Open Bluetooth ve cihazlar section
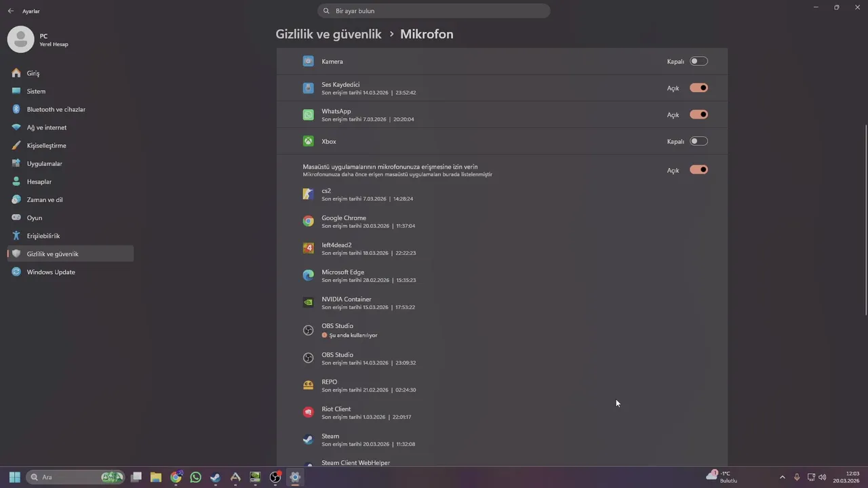This screenshot has height=488, width=868. point(71,109)
